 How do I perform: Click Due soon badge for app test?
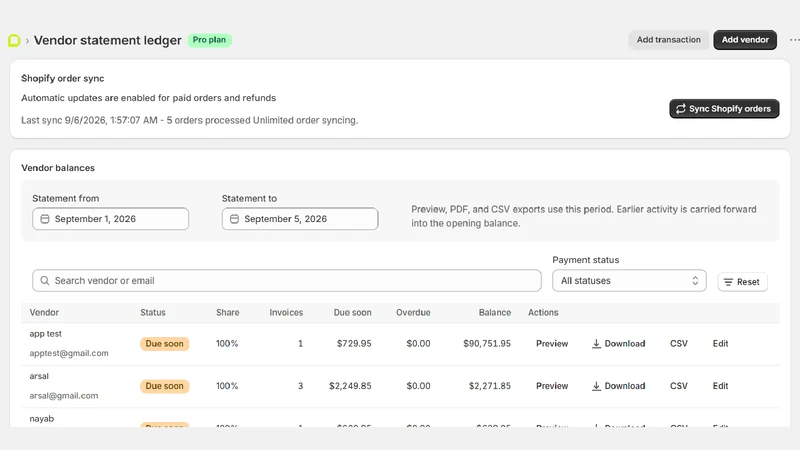click(164, 343)
